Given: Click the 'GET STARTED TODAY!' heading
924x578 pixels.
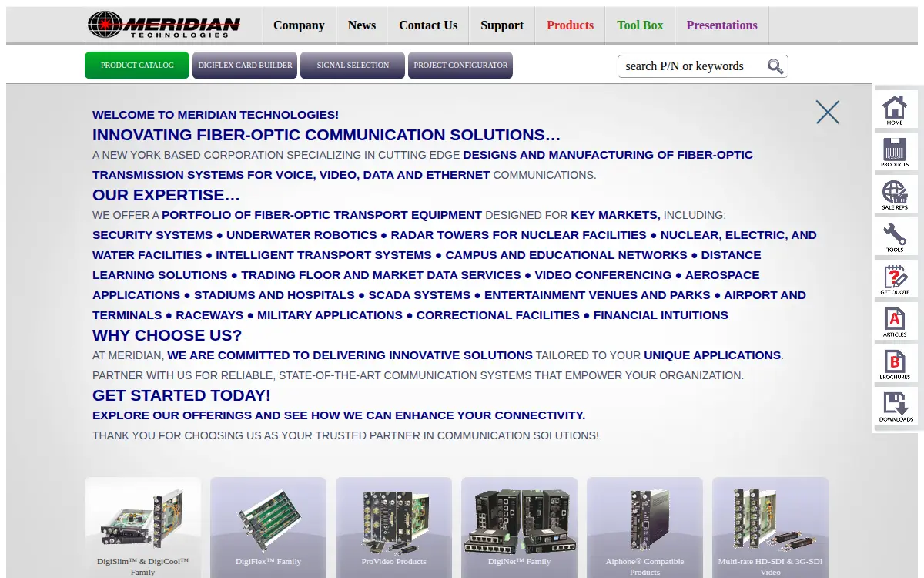Looking at the screenshot, I should [x=182, y=395].
